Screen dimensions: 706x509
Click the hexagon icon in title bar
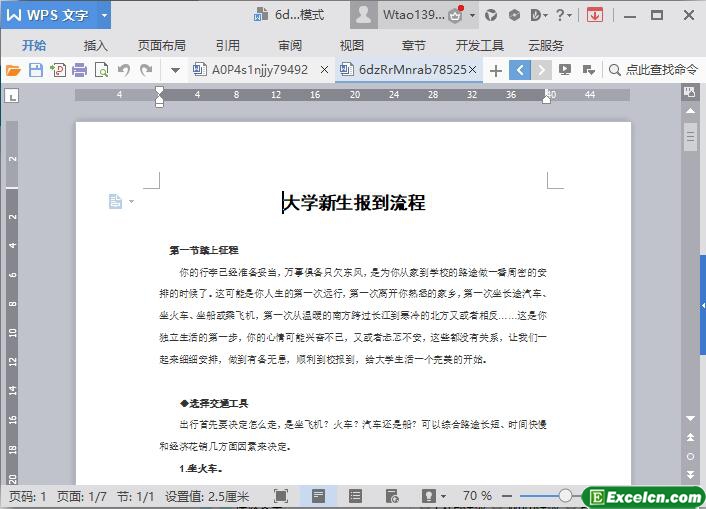pos(514,15)
